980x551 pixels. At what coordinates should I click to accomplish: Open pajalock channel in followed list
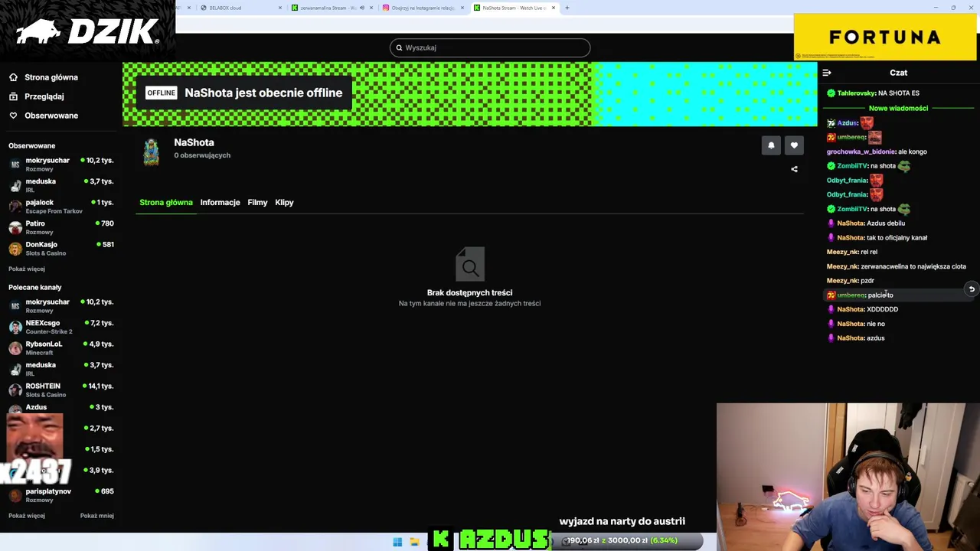pos(61,206)
